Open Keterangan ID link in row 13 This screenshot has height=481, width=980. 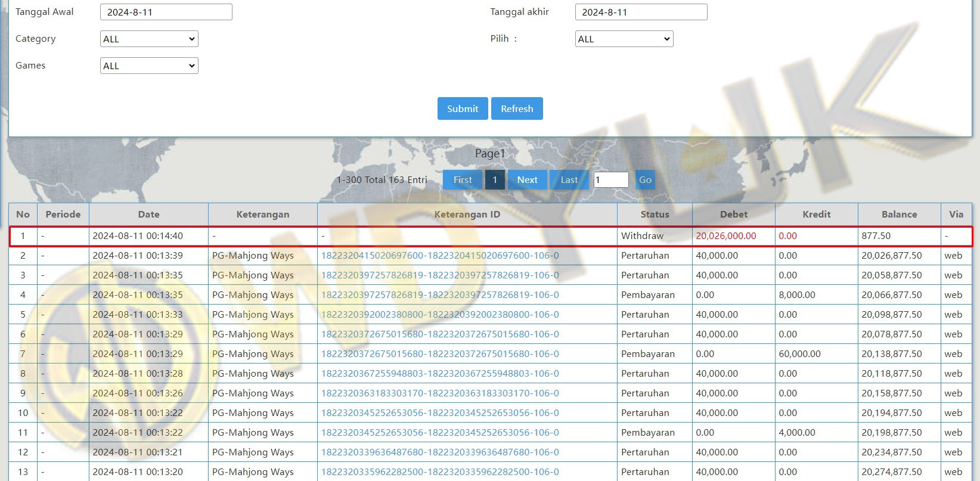440,471
